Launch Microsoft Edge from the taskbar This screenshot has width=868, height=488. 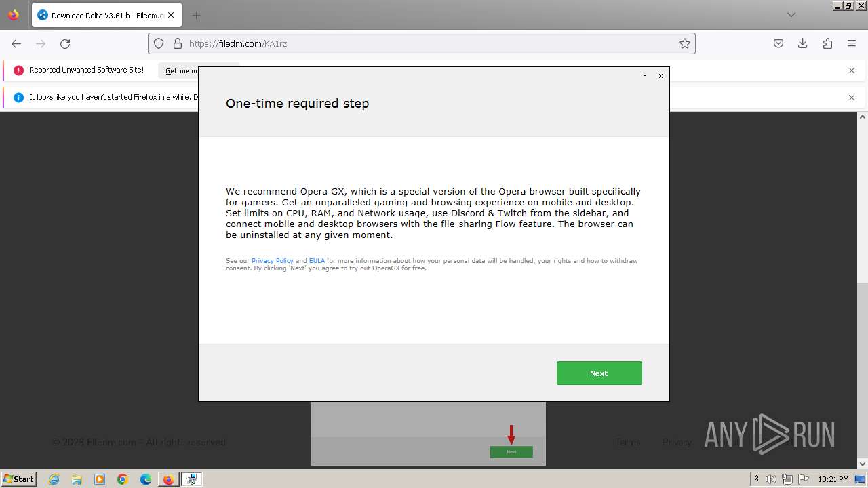(146, 479)
